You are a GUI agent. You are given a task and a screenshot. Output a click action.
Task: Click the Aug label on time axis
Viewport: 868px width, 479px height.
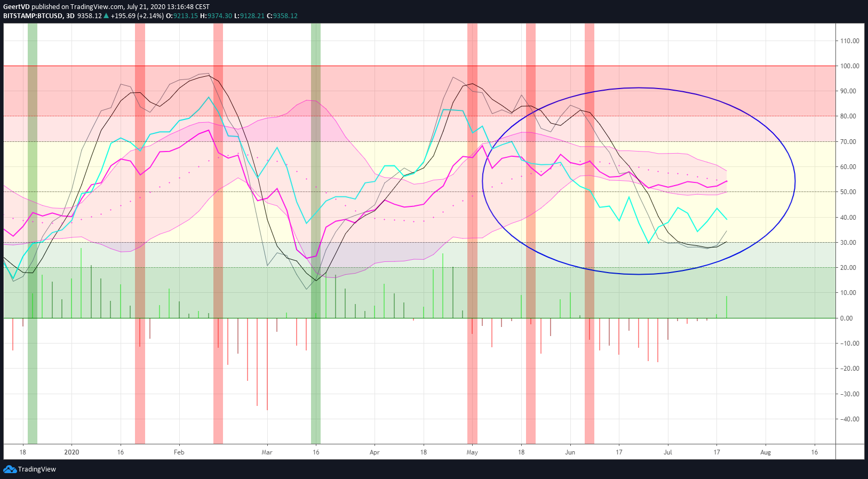coord(766,452)
